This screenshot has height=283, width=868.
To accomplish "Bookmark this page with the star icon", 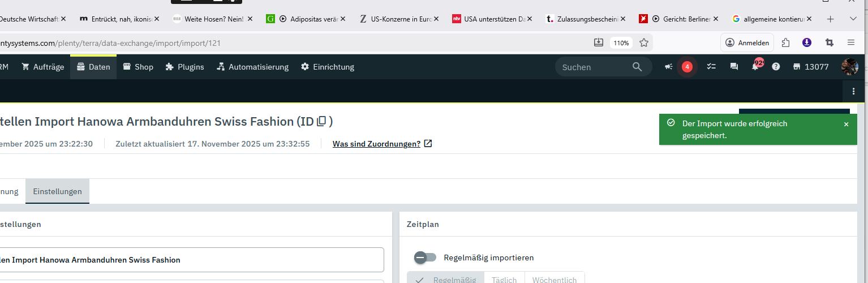I will click(x=643, y=42).
